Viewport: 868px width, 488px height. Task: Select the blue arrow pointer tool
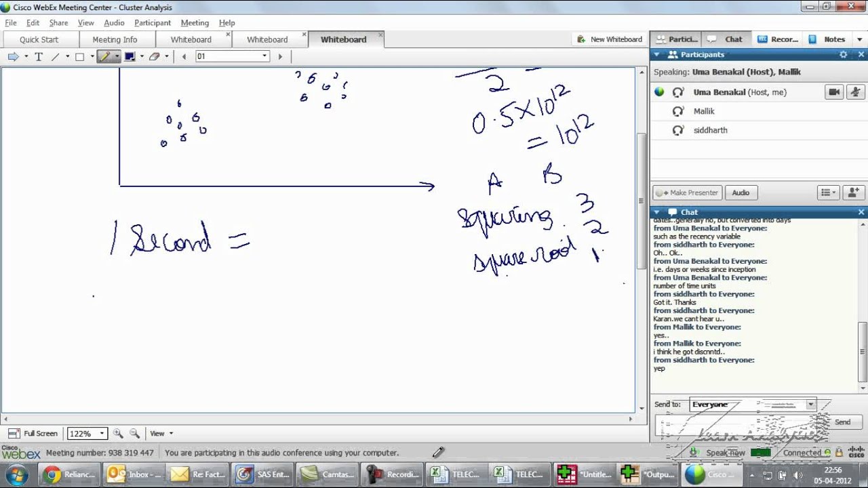tap(13, 56)
